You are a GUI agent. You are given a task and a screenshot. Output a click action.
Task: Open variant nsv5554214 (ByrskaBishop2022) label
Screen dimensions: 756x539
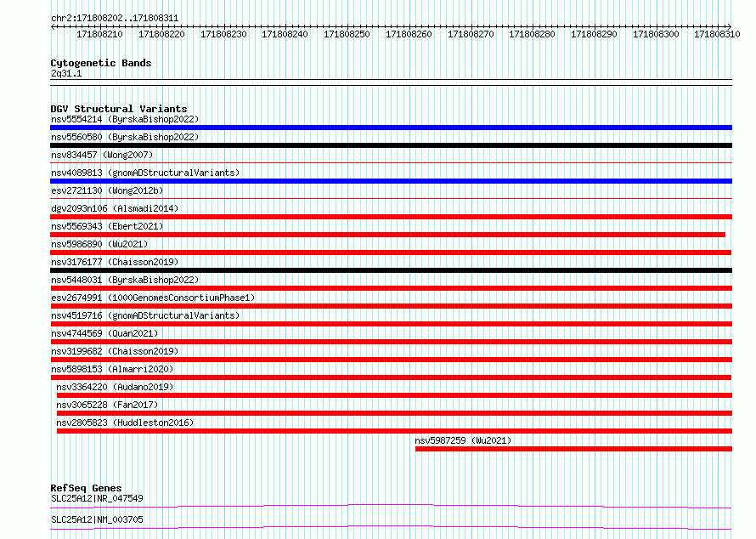click(125, 119)
